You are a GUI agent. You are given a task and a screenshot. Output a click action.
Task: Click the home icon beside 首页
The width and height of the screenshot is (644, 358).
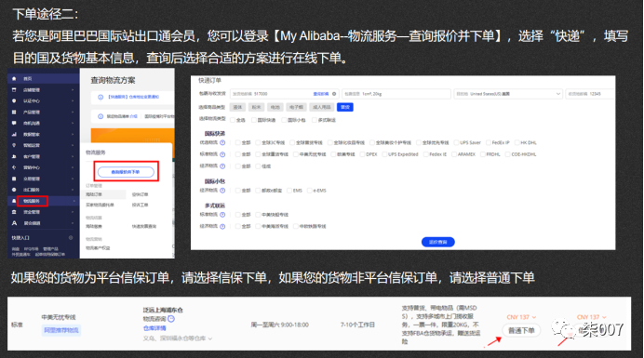[x=14, y=78]
